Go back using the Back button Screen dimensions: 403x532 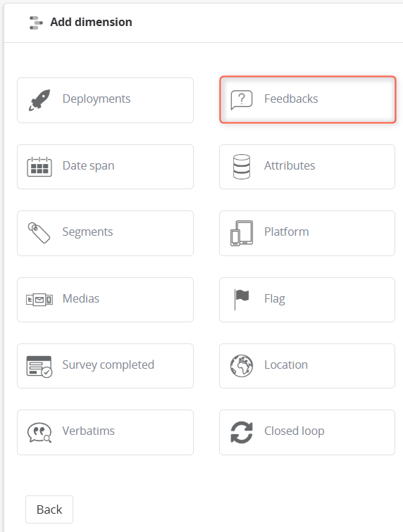click(x=49, y=509)
